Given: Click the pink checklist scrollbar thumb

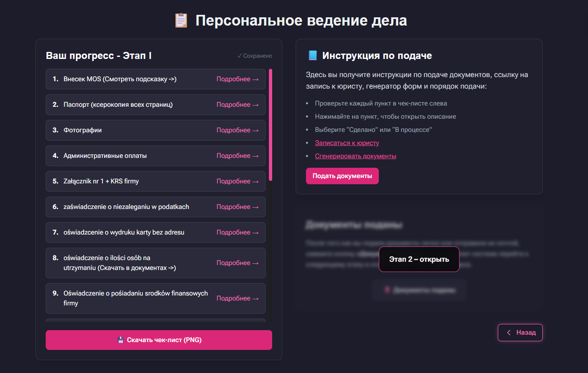Looking at the screenshot, I should (x=271, y=125).
